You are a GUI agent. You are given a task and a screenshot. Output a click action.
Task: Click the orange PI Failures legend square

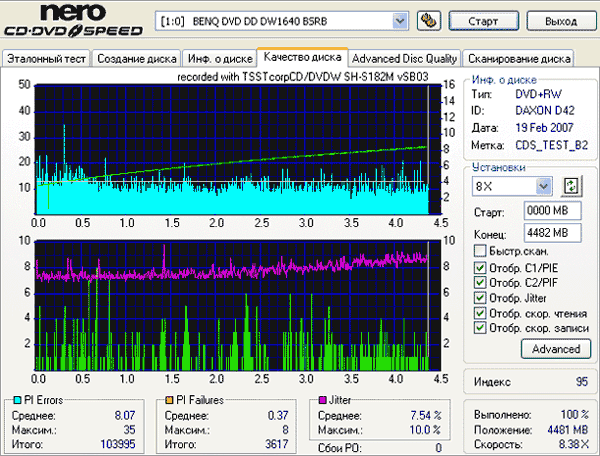tap(170, 400)
